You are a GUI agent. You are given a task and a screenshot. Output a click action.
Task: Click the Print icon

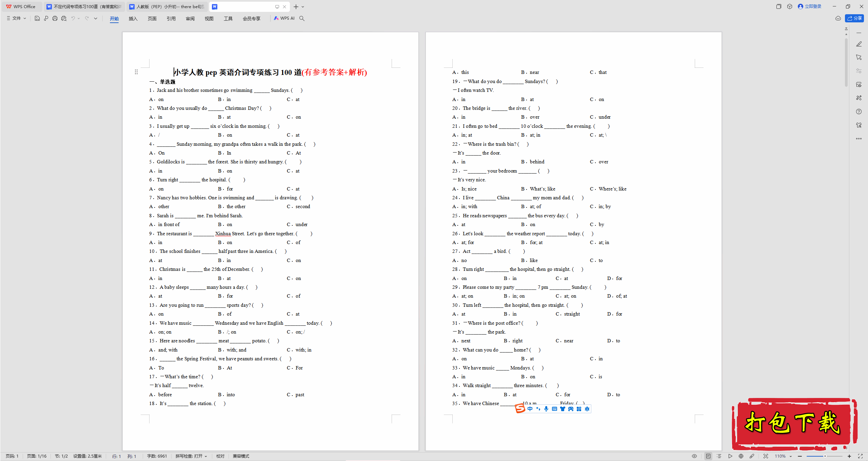pos(55,18)
